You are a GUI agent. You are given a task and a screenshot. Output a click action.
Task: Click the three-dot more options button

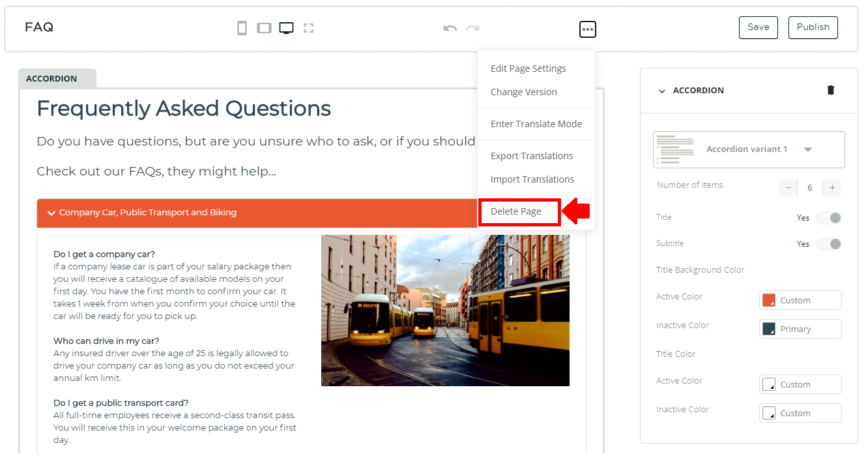pyautogui.click(x=588, y=29)
